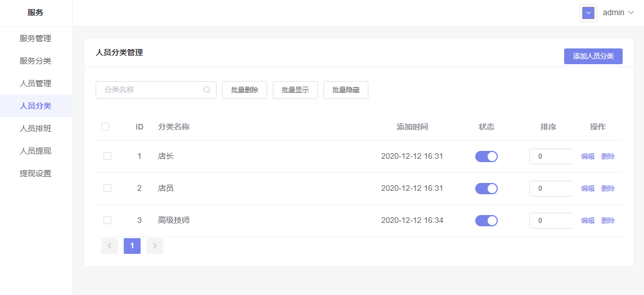
Task: Click ID cell 3 in the table
Action: 139,220
